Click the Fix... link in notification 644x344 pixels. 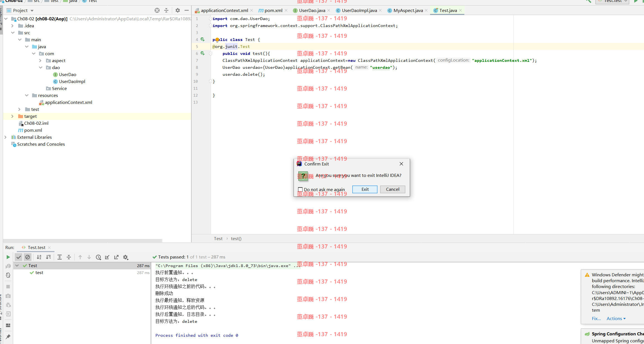click(x=596, y=318)
